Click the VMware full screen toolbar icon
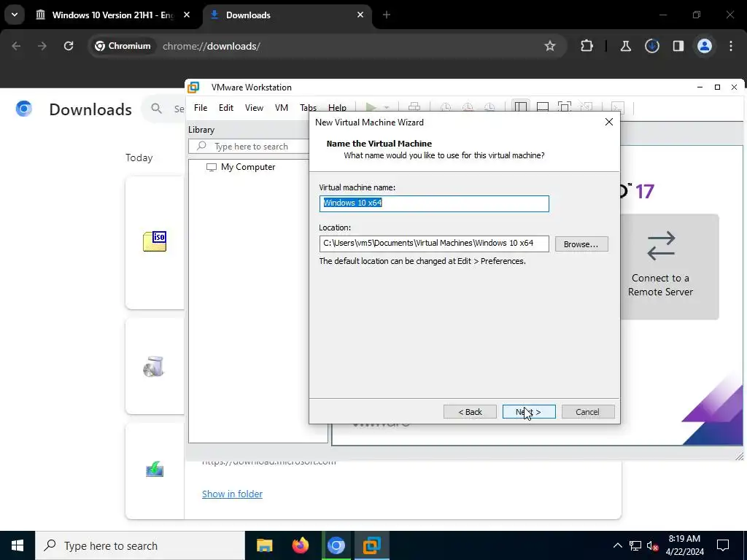Viewport: 747px width, 560px height. [x=565, y=107]
